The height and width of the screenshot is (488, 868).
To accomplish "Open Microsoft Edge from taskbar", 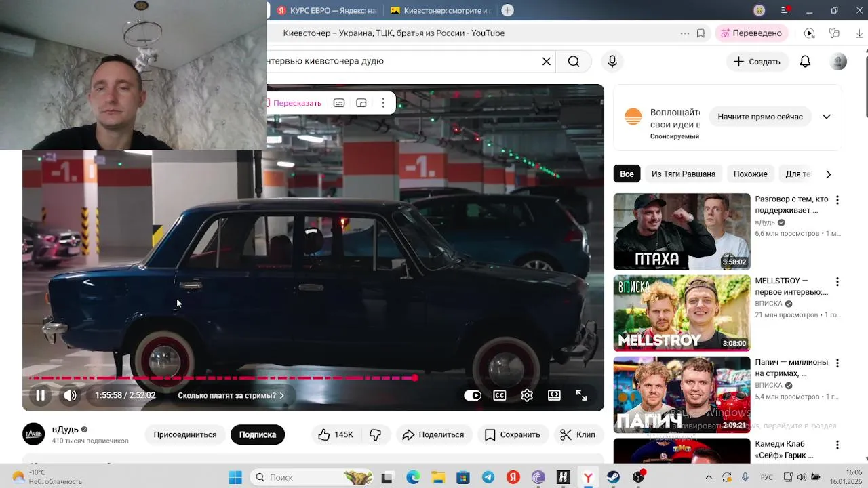I will [413, 477].
